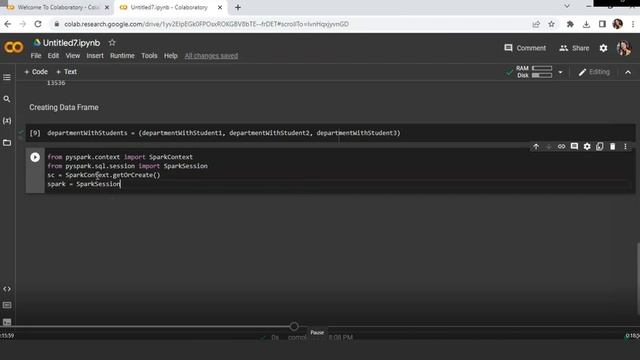Click the video progress scrubber handle
Viewport: 640px width, 360px height.
pos(294,327)
